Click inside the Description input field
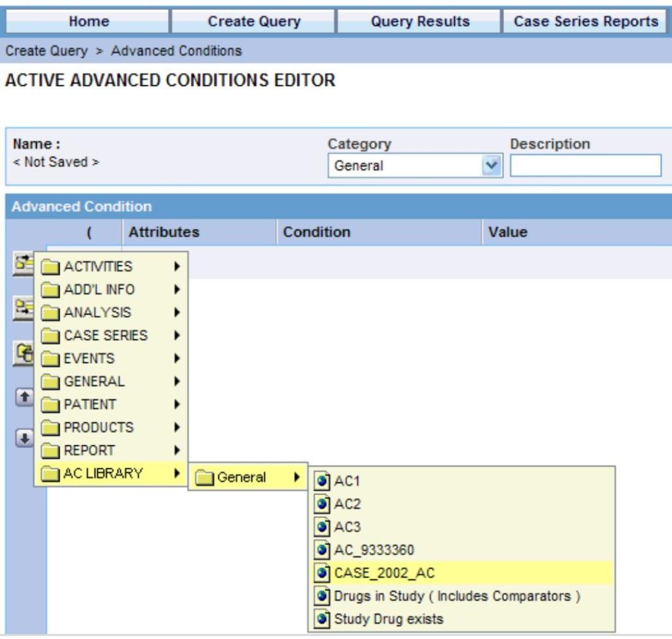 click(x=584, y=165)
